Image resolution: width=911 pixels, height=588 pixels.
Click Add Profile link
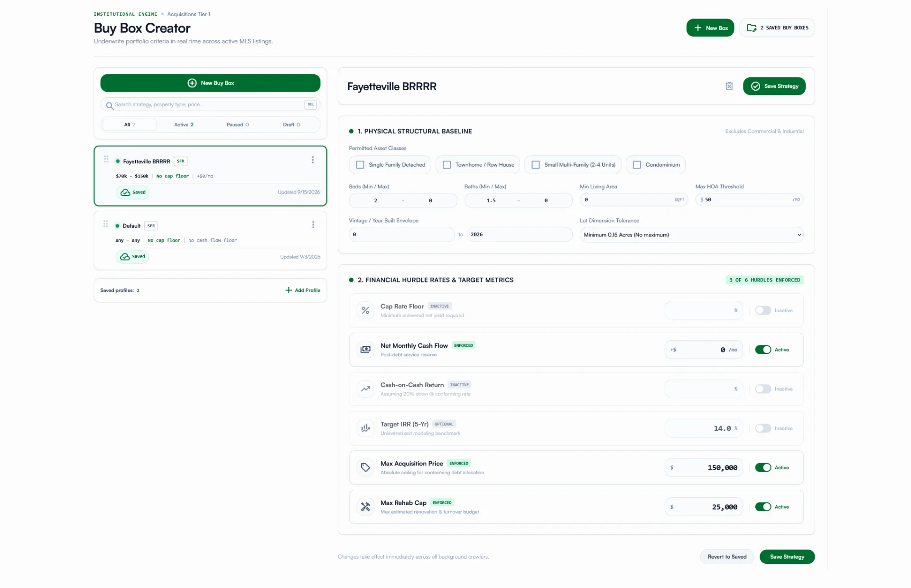click(x=303, y=290)
